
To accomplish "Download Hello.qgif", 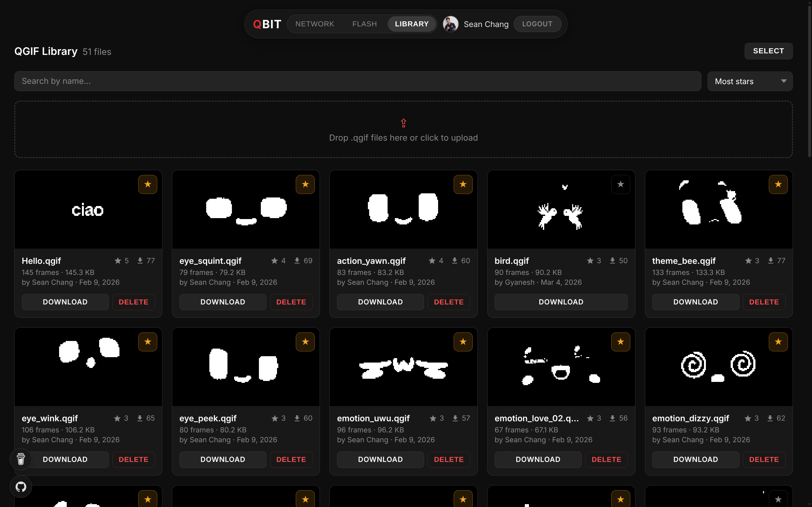I will [65, 302].
